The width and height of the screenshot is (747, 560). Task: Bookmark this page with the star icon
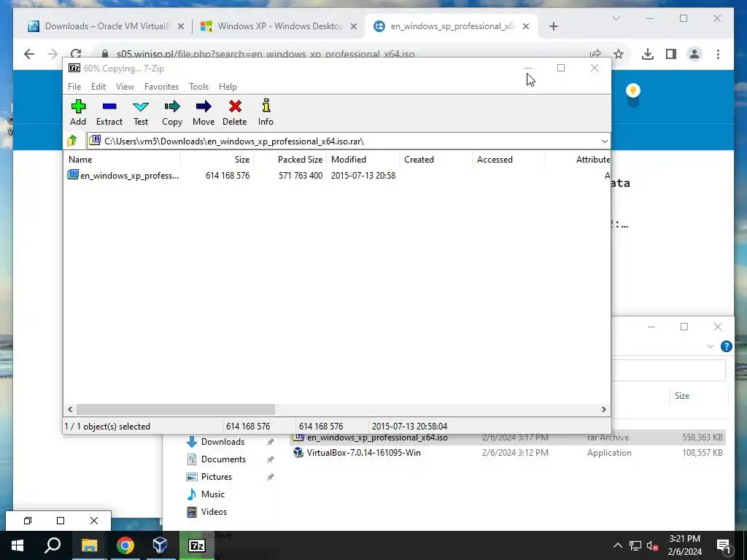point(619,54)
